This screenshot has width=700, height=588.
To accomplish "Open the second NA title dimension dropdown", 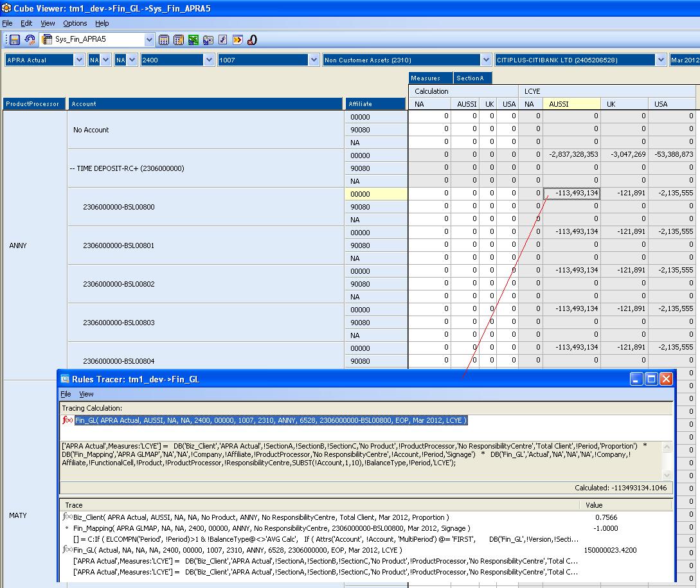I will pyautogui.click(x=132, y=60).
